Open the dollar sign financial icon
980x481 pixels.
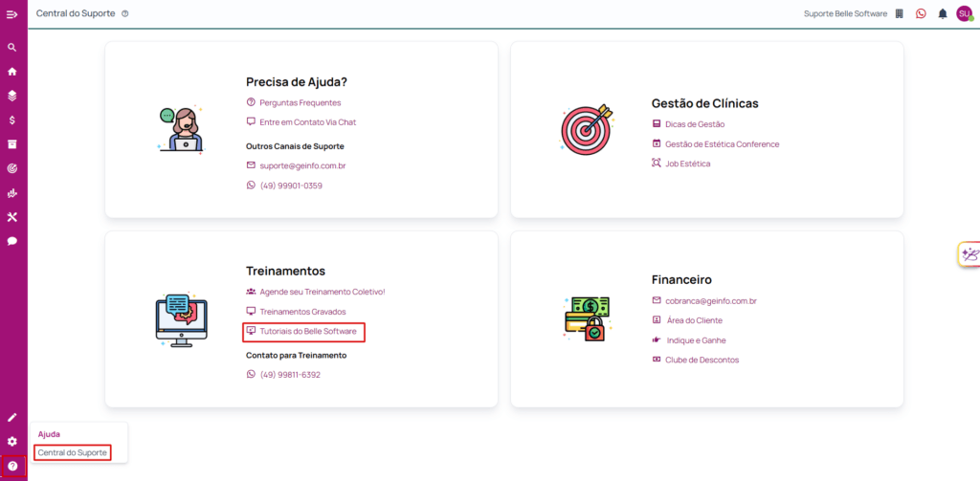click(x=12, y=120)
